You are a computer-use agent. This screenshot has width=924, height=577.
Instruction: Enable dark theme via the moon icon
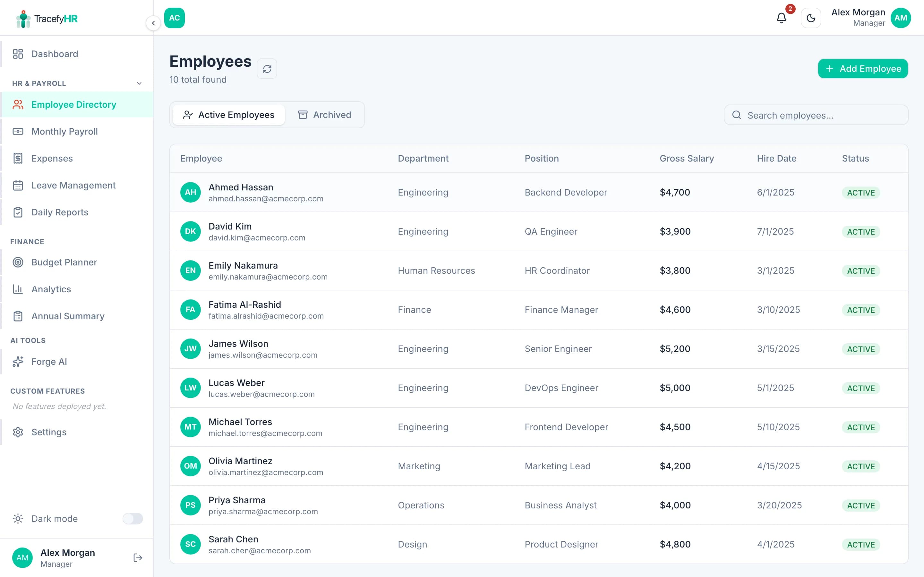(x=811, y=18)
